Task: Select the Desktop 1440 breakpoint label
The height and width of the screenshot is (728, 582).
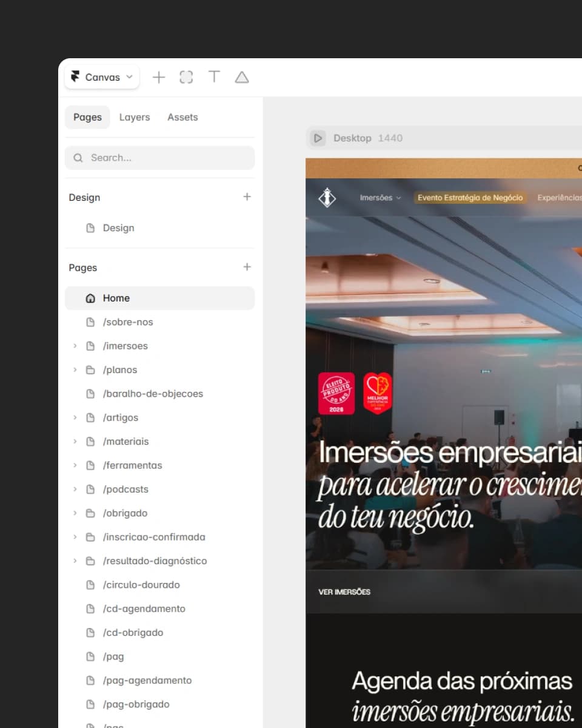Action: (368, 138)
